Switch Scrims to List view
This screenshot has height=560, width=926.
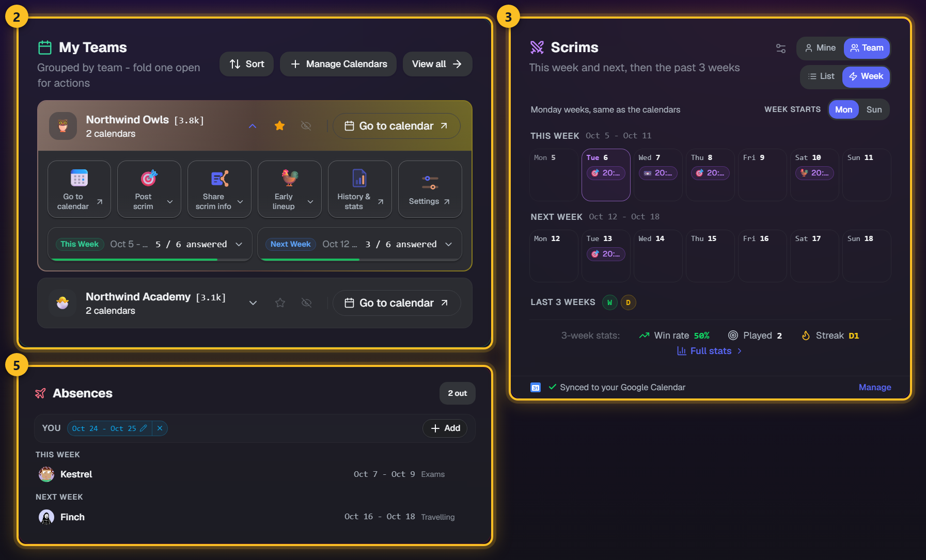pos(821,76)
